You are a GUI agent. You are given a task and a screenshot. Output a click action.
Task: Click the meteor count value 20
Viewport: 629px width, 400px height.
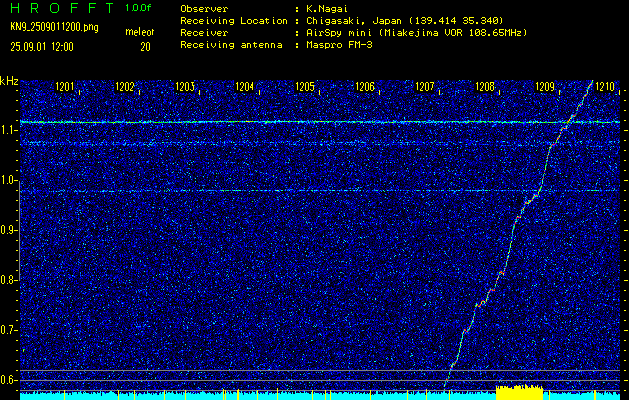145,47
